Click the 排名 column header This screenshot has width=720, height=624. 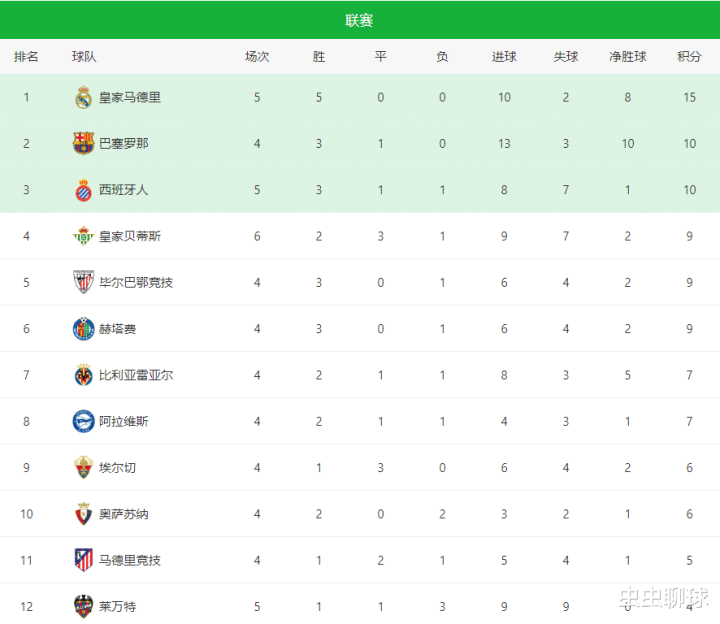pos(26,57)
